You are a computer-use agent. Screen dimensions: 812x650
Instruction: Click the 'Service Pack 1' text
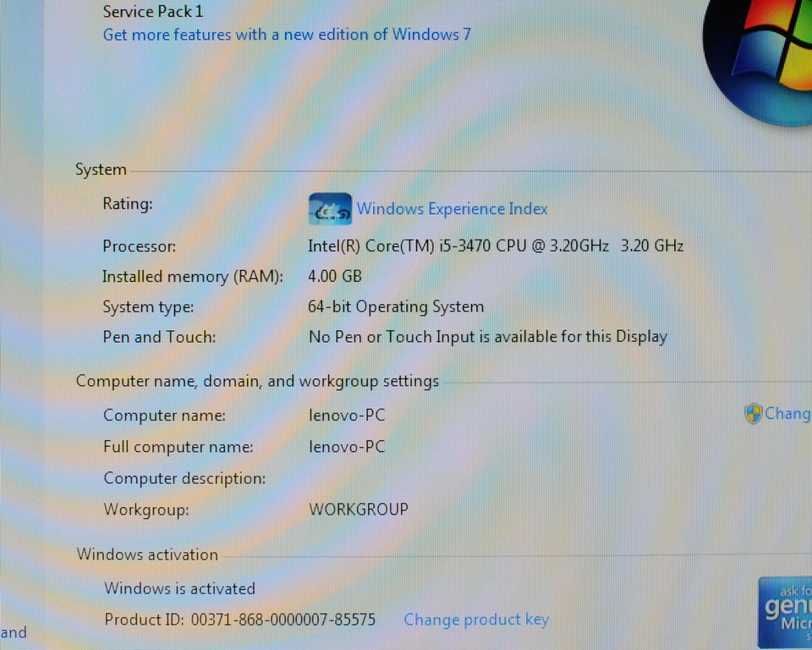153,11
